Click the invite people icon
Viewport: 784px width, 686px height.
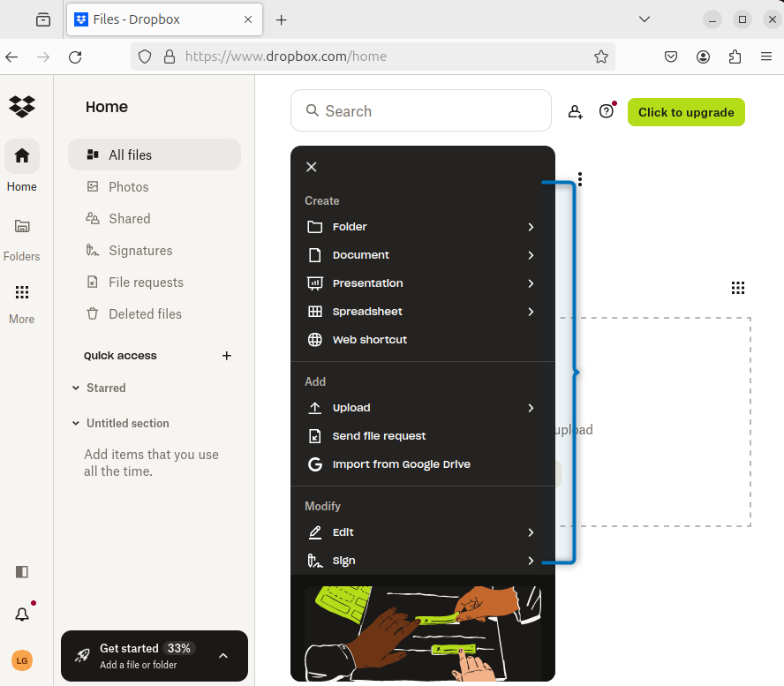coord(576,112)
